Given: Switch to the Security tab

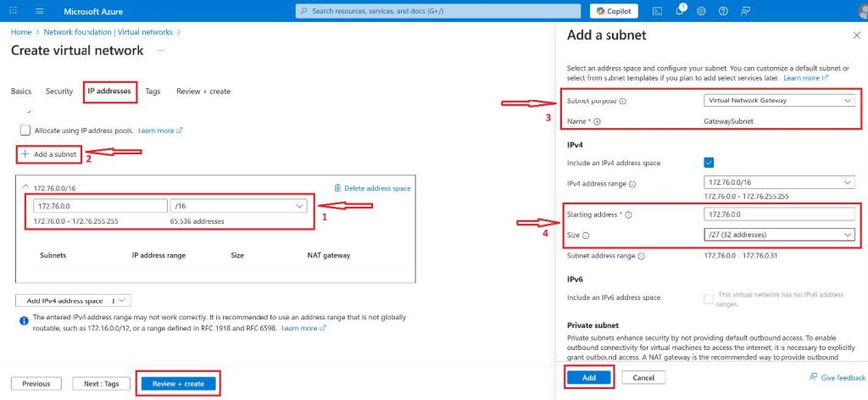Looking at the screenshot, I should click(x=59, y=92).
